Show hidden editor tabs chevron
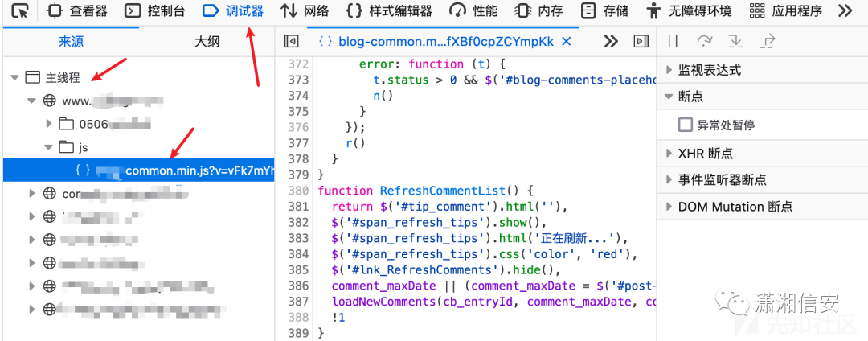This screenshot has height=341, width=868. [611, 42]
